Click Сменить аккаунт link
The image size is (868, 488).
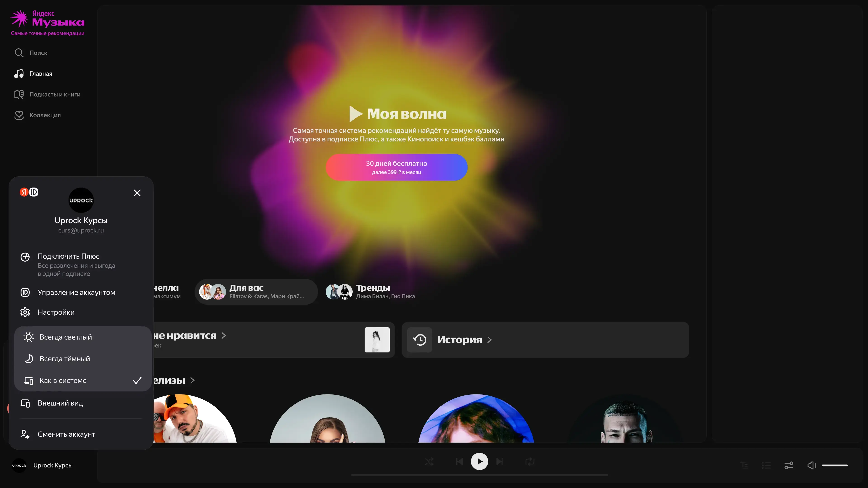66,434
